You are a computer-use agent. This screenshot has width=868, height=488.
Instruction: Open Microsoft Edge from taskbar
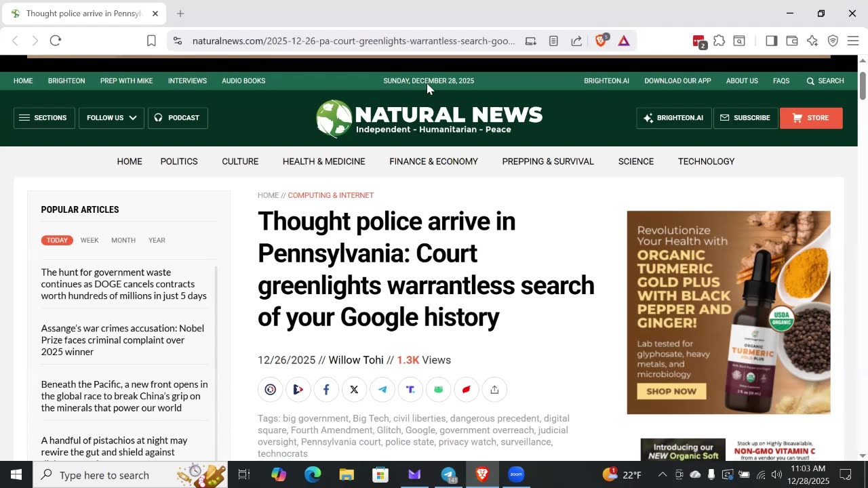[313, 474]
